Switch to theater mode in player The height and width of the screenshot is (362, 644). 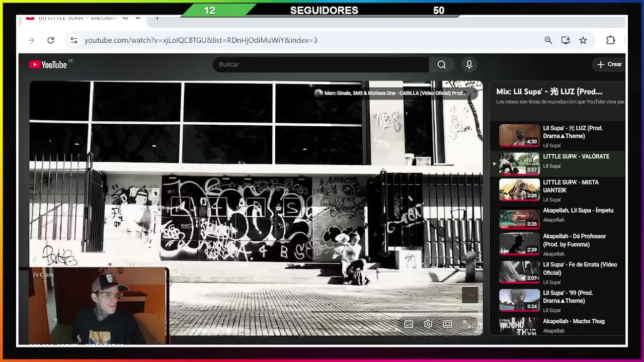[447, 324]
